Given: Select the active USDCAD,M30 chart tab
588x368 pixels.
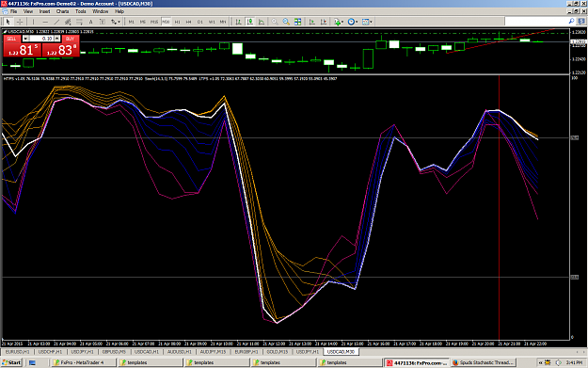Looking at the screenshot, I should click(341, 352).
